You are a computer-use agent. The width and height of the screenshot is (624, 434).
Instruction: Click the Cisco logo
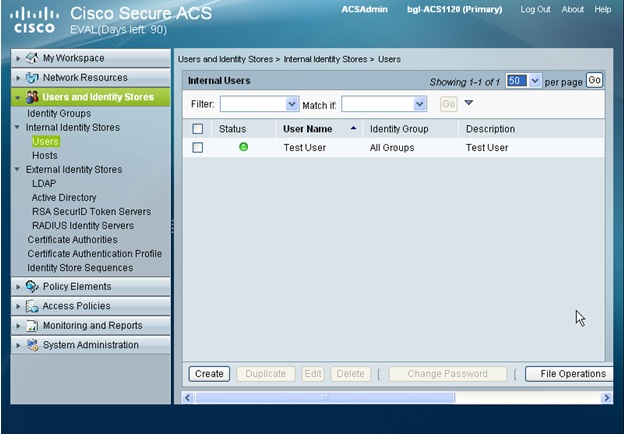pos(34,21)
